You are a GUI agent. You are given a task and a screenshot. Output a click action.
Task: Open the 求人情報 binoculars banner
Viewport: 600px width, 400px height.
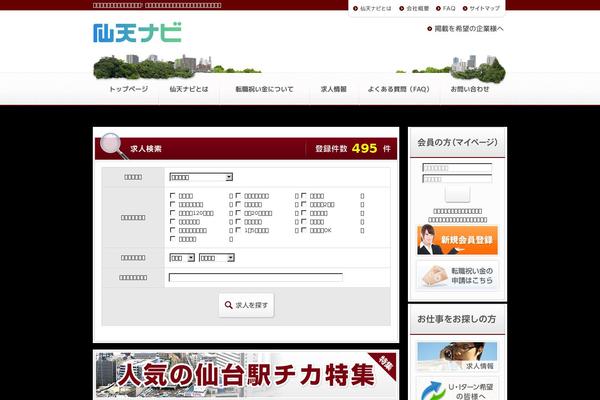coord(456,357)
